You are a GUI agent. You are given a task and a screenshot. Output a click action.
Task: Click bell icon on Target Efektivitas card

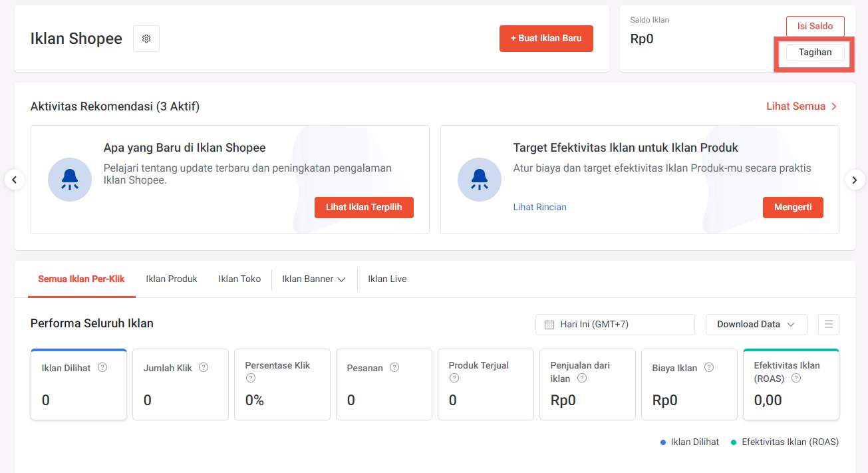coord(480,180)
